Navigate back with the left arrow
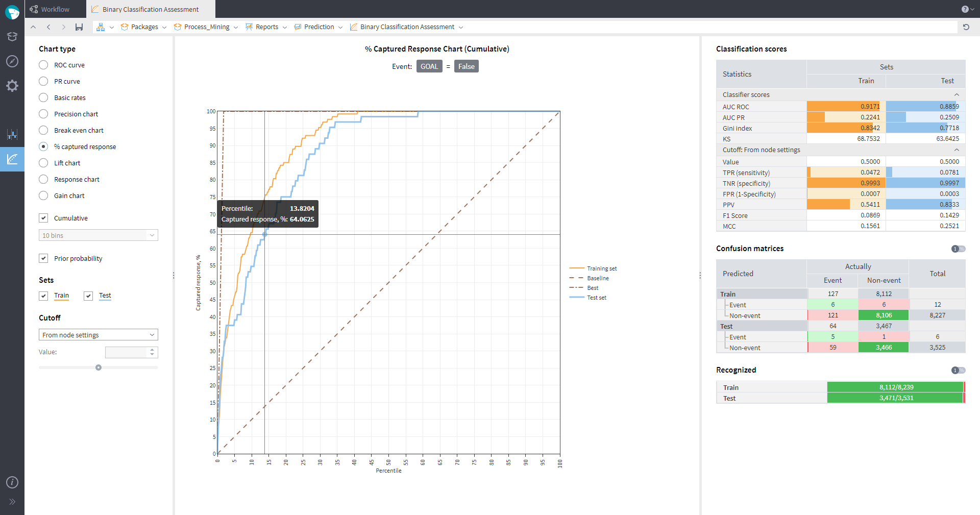 pyautogui.click(x=48, y=27)
